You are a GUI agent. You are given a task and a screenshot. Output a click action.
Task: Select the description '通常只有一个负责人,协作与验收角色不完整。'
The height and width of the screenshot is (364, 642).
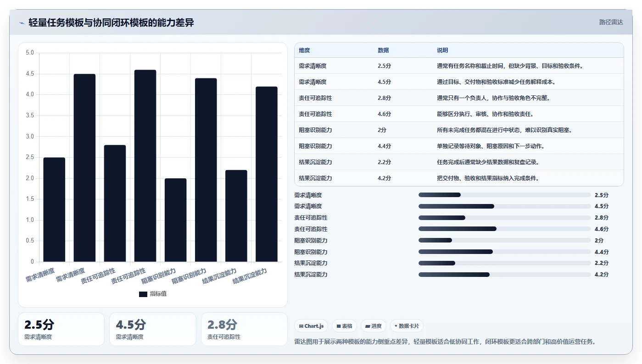[x=493, y=98]
